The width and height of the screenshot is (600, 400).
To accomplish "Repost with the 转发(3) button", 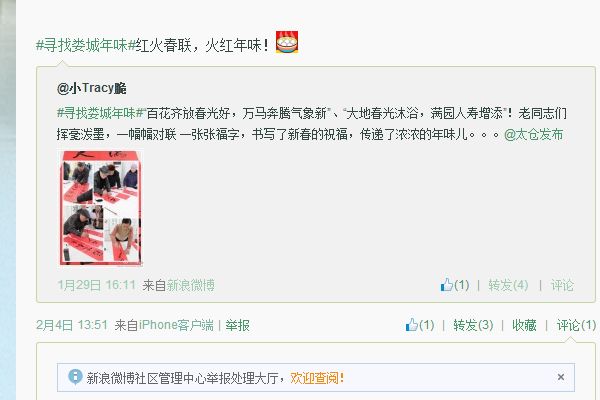I will [473, 325].
